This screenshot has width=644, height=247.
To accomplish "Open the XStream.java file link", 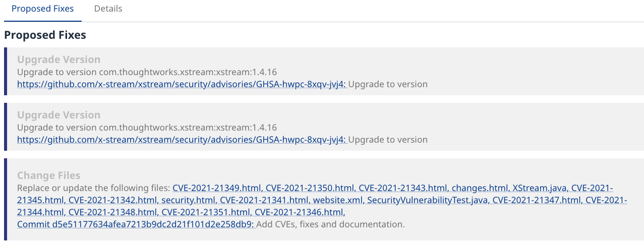I will point(538,188).
